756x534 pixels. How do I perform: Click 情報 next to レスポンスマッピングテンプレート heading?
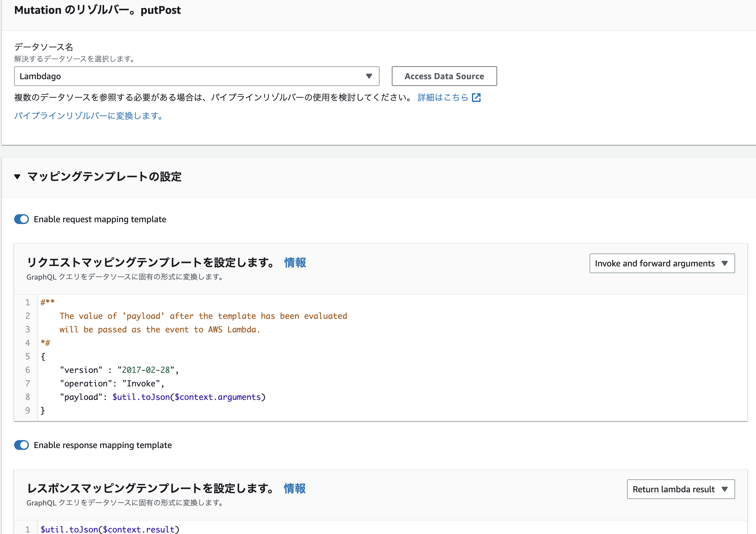(294, 489)
